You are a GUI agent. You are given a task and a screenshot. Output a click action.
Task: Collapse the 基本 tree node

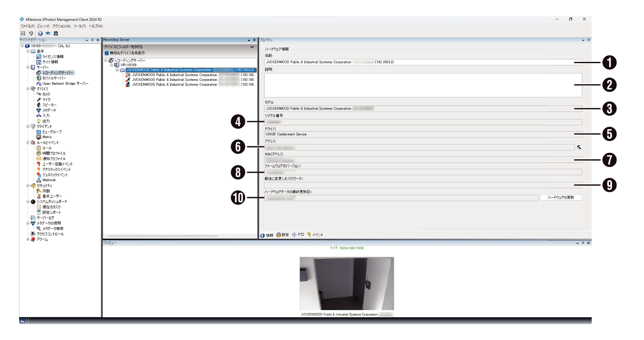tap(28, 51)
